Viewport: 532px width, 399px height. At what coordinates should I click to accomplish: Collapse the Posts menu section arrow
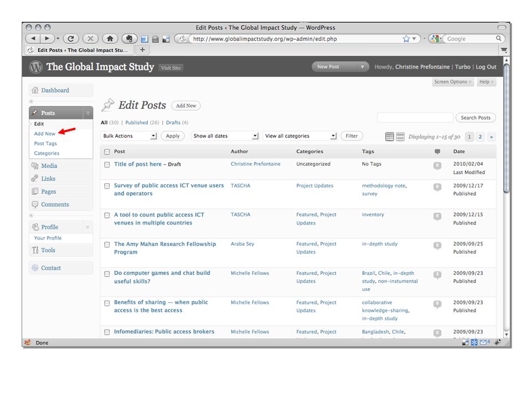pos(88,113)
